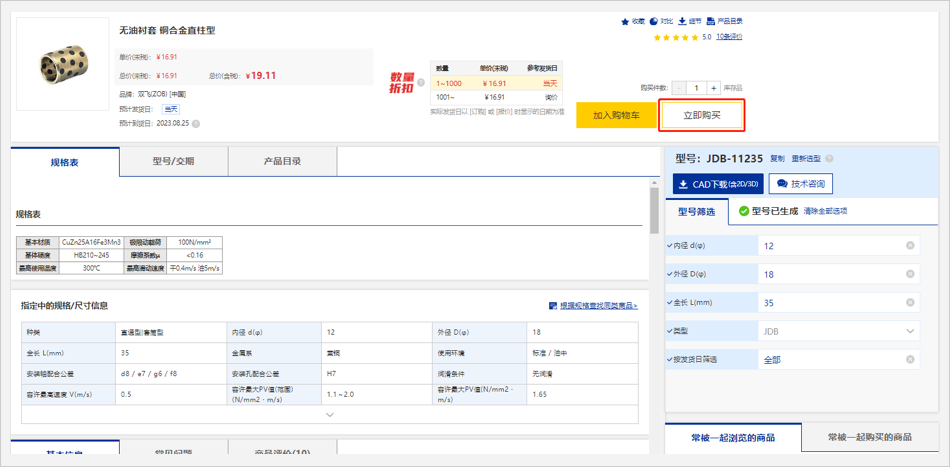Expand the specification table chevron
The image size is (950, 467).
tap(330, 414)
